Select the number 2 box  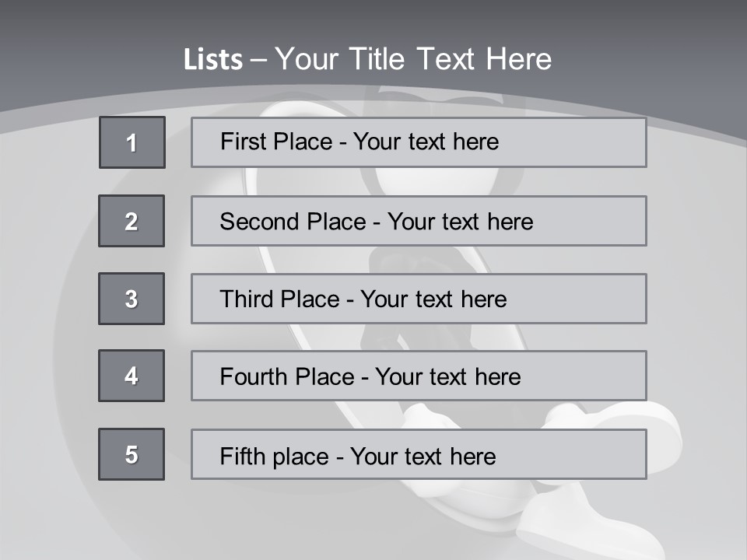(x=132, y=221)
